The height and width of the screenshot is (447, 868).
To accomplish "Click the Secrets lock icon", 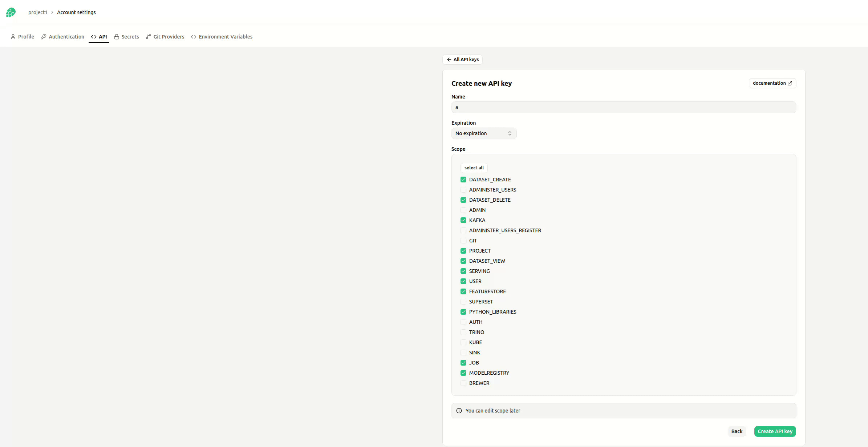I will [117, 37].
